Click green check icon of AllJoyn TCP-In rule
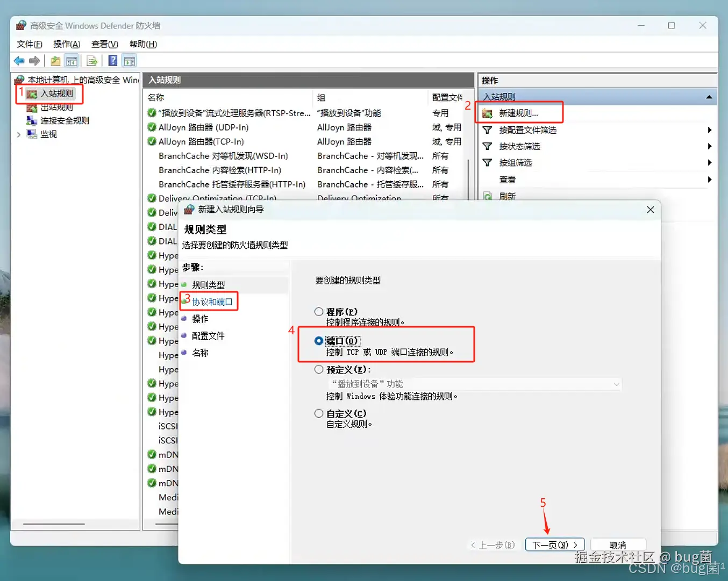 click(x=152, y=141)
